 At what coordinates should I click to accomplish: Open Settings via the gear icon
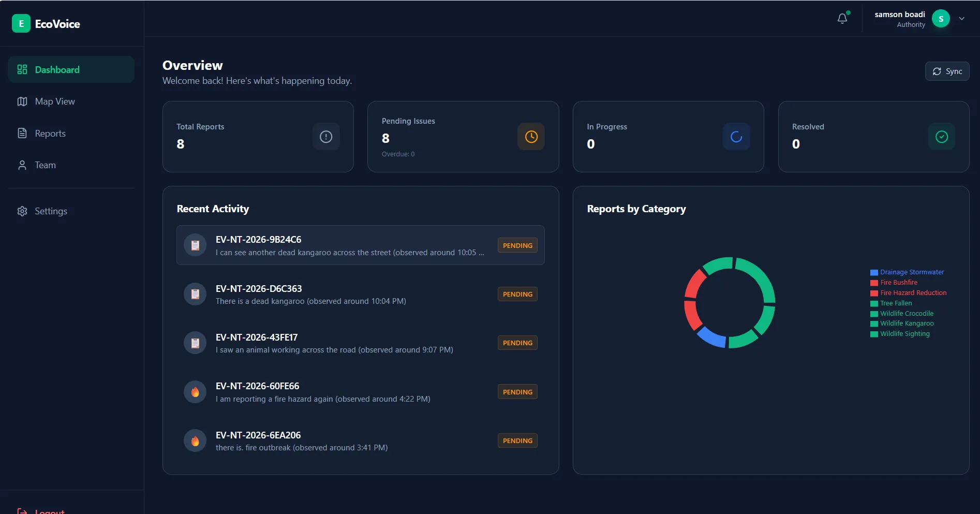point(22,211)
